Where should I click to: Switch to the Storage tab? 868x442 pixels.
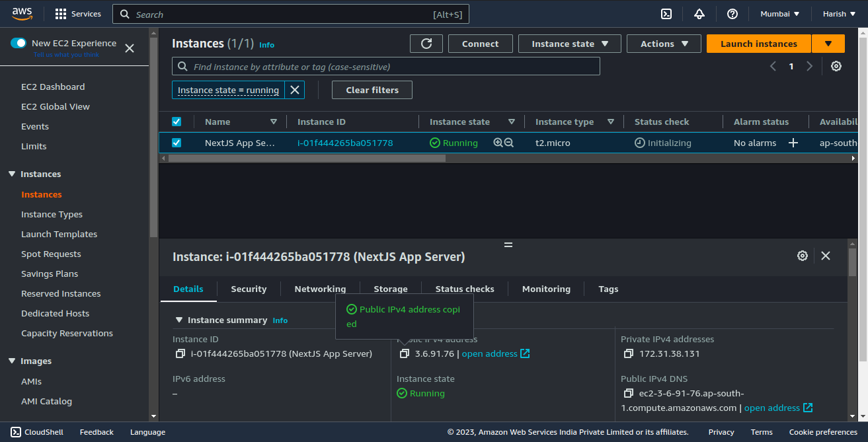[x=391, y=289]
